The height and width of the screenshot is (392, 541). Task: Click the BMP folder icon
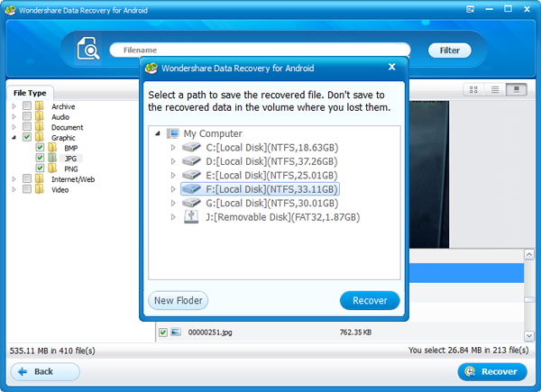[x=52, y=148]
